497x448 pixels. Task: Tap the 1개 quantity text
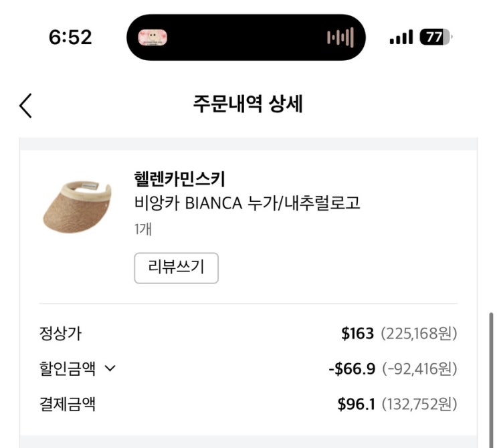pyautogui.click(x=142, y=229)
